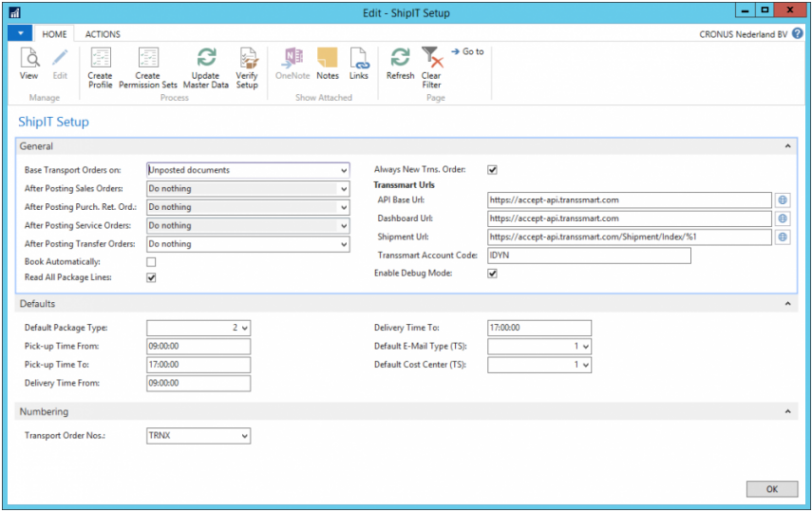Click the Create Profile ribbon icon
The height and width of the screenshot is (512, 812).
(x=100, y=66)
